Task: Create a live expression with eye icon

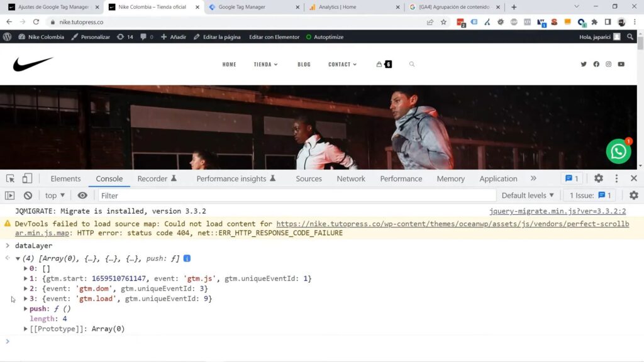Action: [82, 195]
